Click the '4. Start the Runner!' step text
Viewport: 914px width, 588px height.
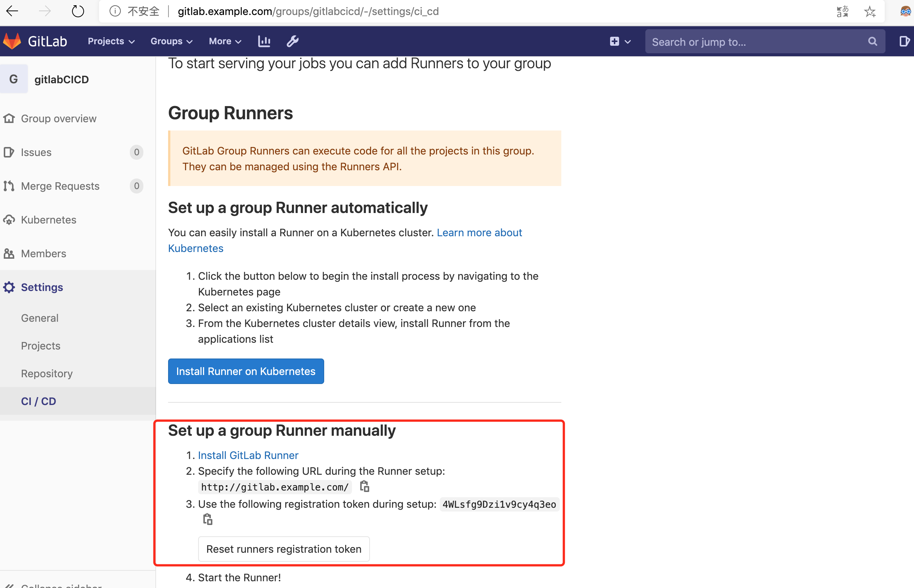coord(233,578)
